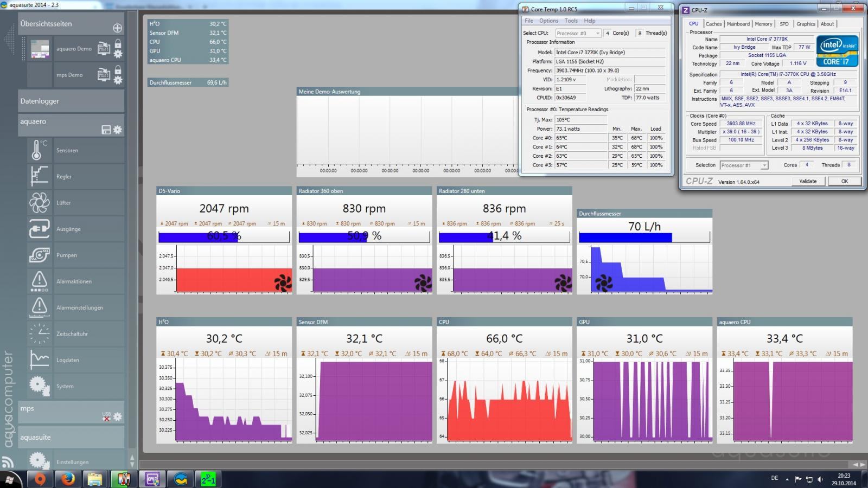Open the Lüfter fan icon
Screen dimensions: 868x488
click(x=39, y=203)
